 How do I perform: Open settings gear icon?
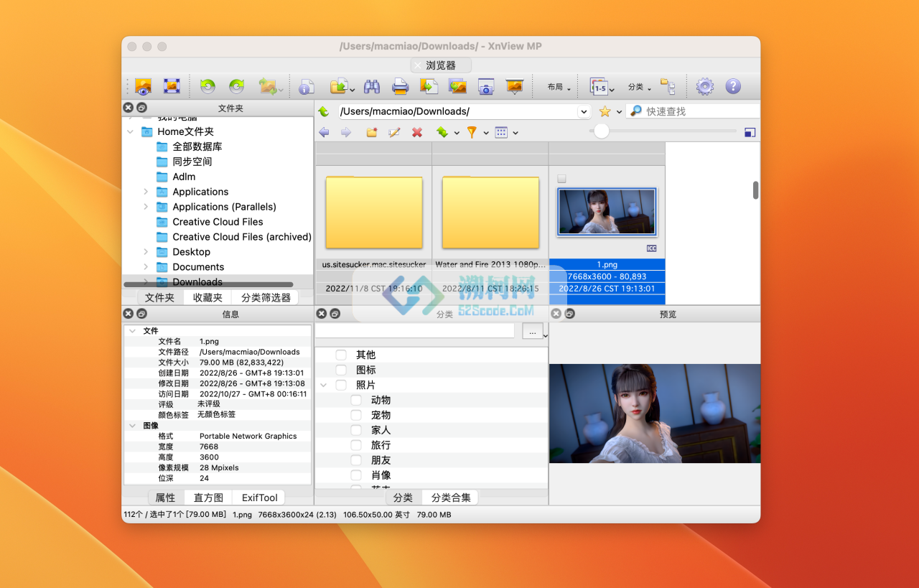[704, 87]
